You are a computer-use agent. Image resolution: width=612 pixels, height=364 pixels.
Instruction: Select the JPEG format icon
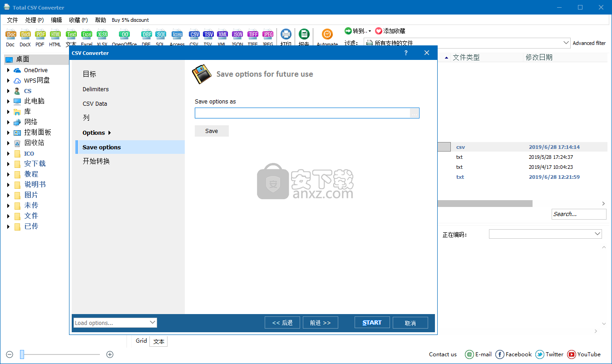268,34
